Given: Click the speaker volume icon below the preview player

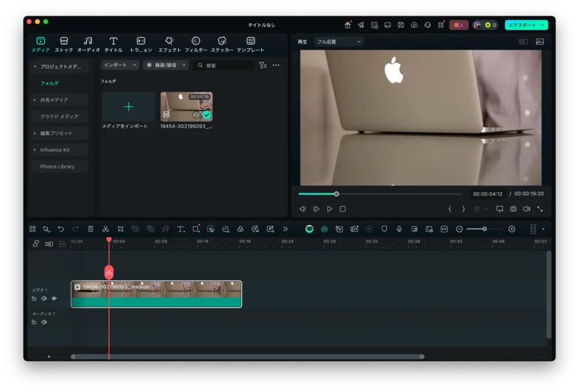Looking at the screenshot, I should (x=526, y=209).
